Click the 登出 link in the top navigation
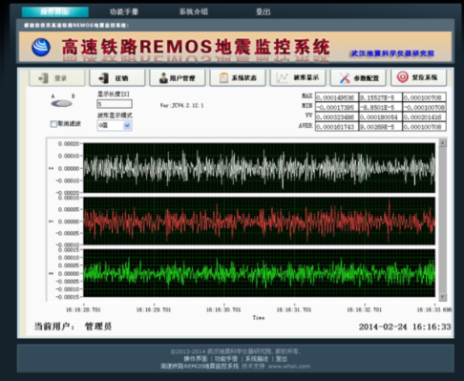Image resolution: width=464 pixels, height=381 pixels. click(x=263, y=12)
